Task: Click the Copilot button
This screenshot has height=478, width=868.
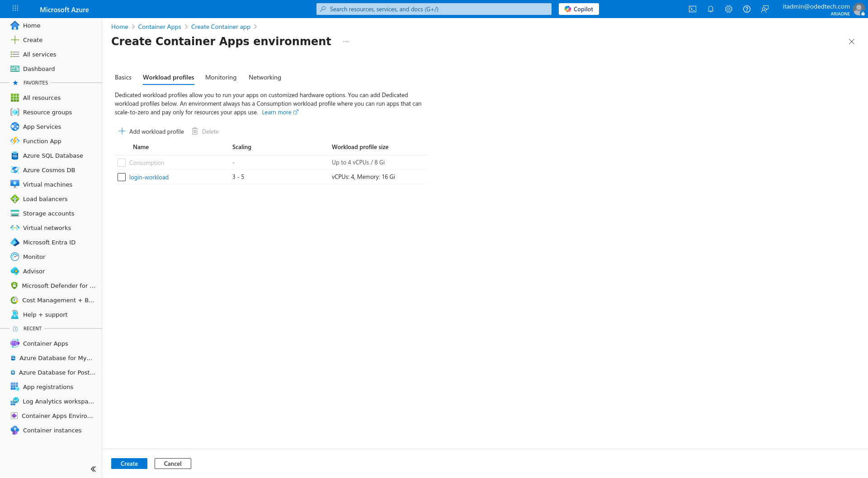Action: click(579, 9)
